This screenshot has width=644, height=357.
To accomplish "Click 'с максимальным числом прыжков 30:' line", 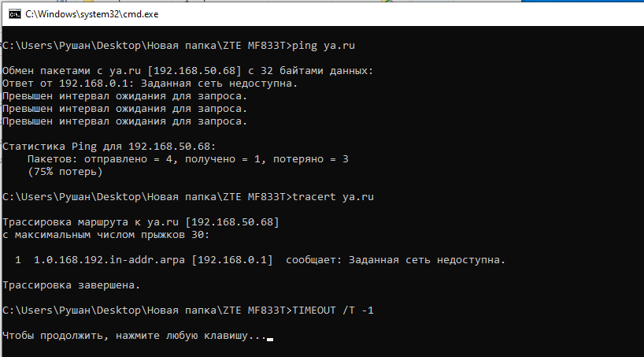I will [x=106, y=235].
